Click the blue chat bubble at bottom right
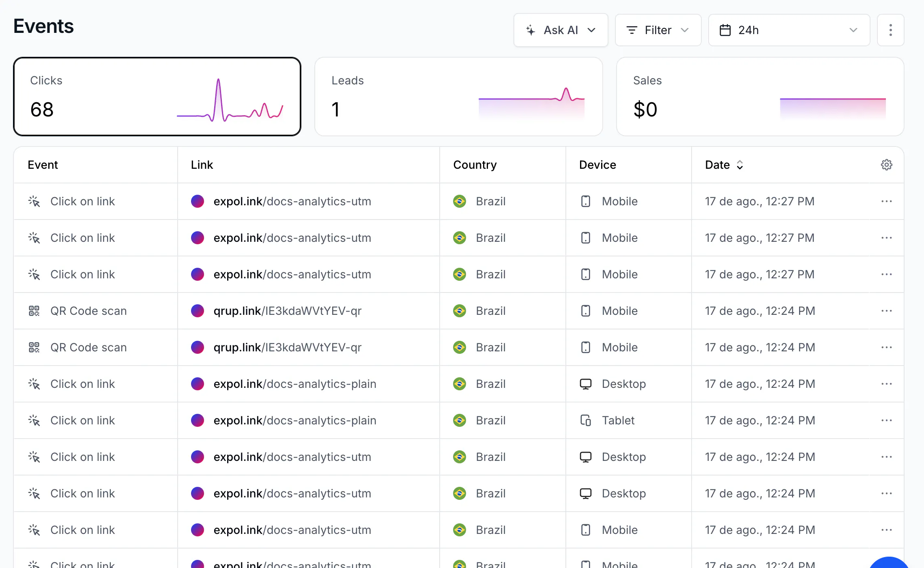The image size is (924, 568). pyautogui.click(x=889, y=563)
